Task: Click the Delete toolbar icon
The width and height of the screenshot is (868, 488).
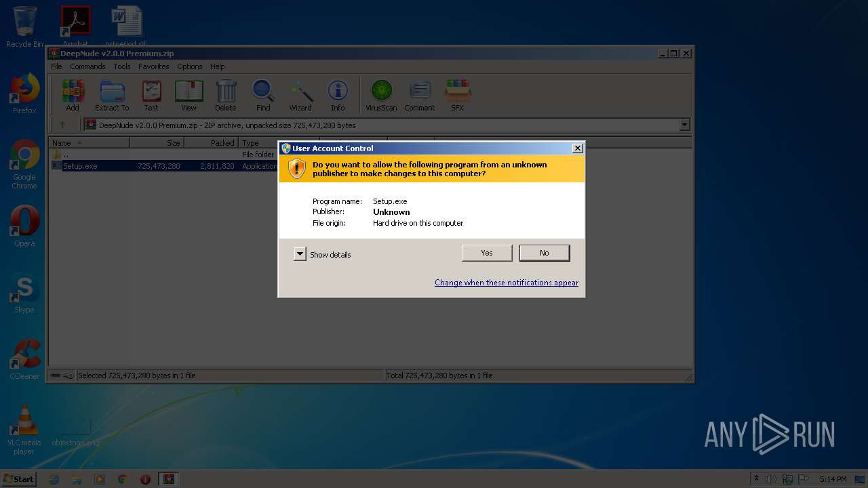Action: (x=226, y=95)
